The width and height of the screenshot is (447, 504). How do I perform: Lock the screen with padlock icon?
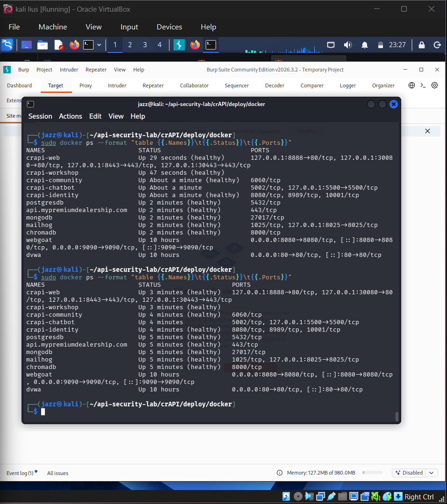(422, 45)
